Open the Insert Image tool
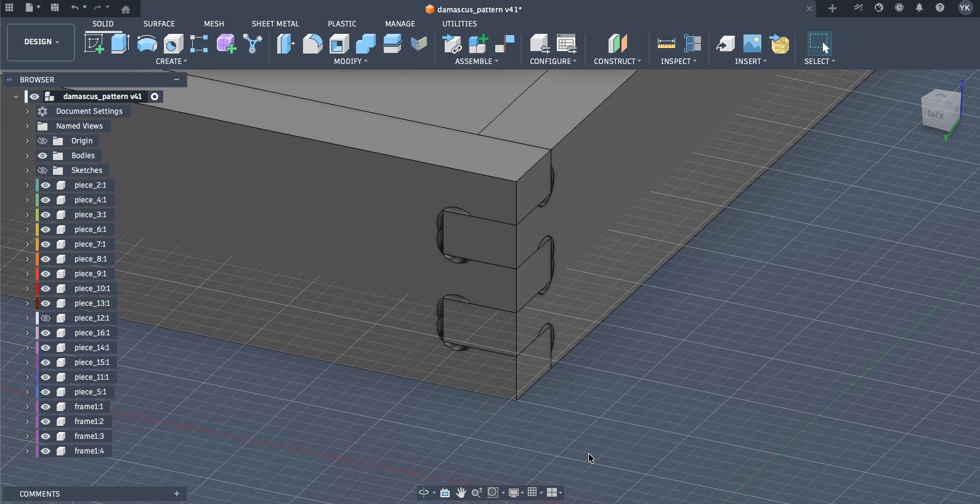The image size is (980, 504). [x=752, y=44]
